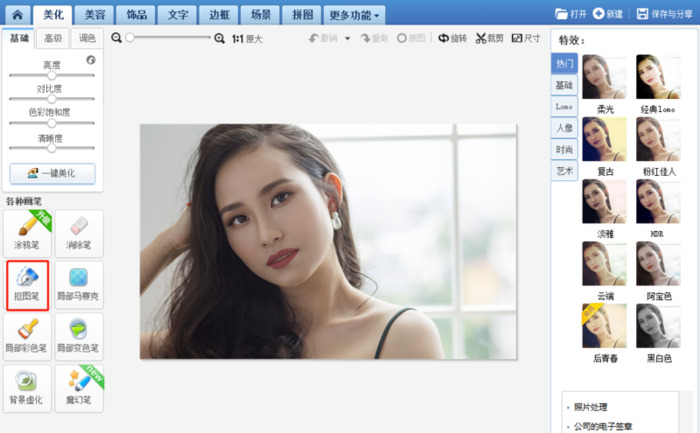The height and width of the screenshot is (433, 700).
Task: Click the 重做 redo icon
Action: pos(366,38)
